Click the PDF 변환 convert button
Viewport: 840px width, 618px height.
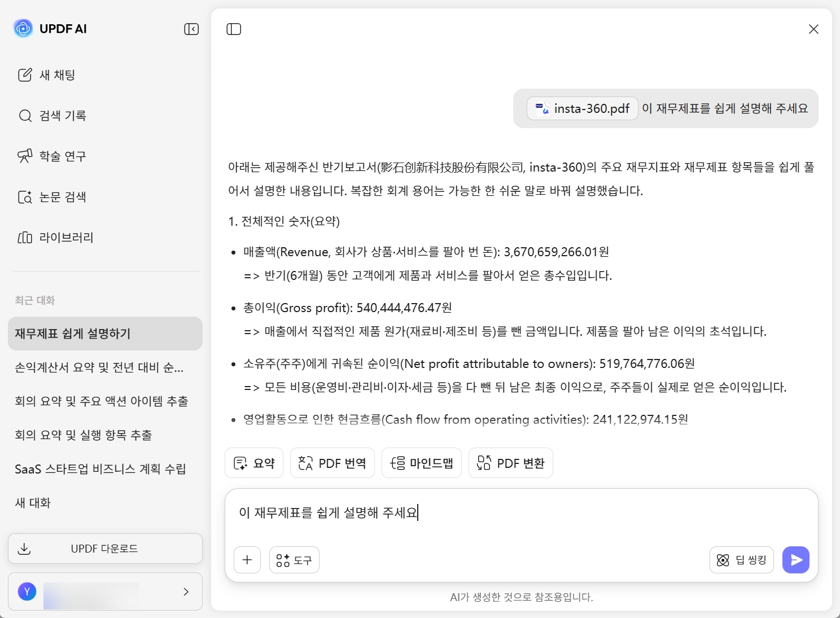pos(511,463)
